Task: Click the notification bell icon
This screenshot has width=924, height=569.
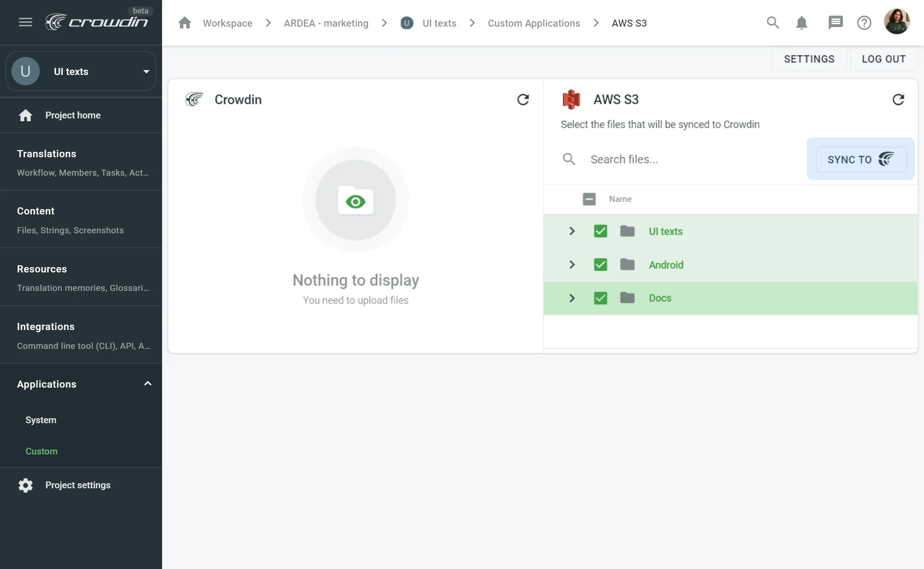Action: pyautogui.click(x=802, y=22)
